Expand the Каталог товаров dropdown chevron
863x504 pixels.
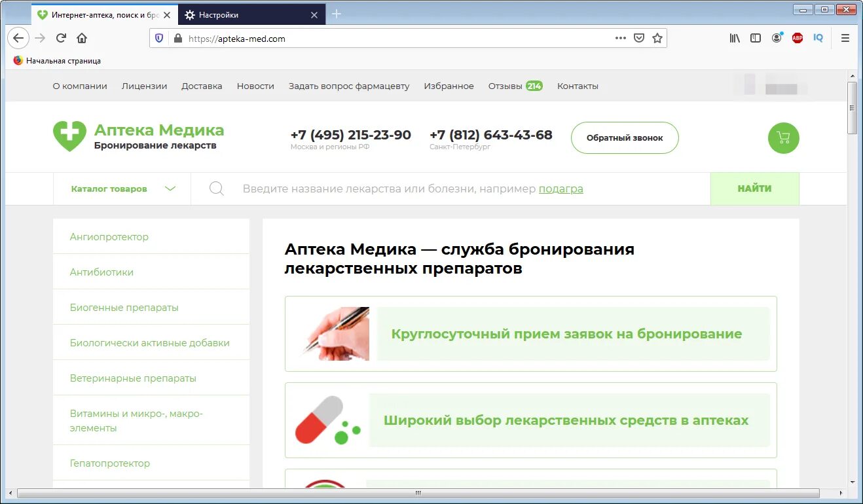point(170,189)
